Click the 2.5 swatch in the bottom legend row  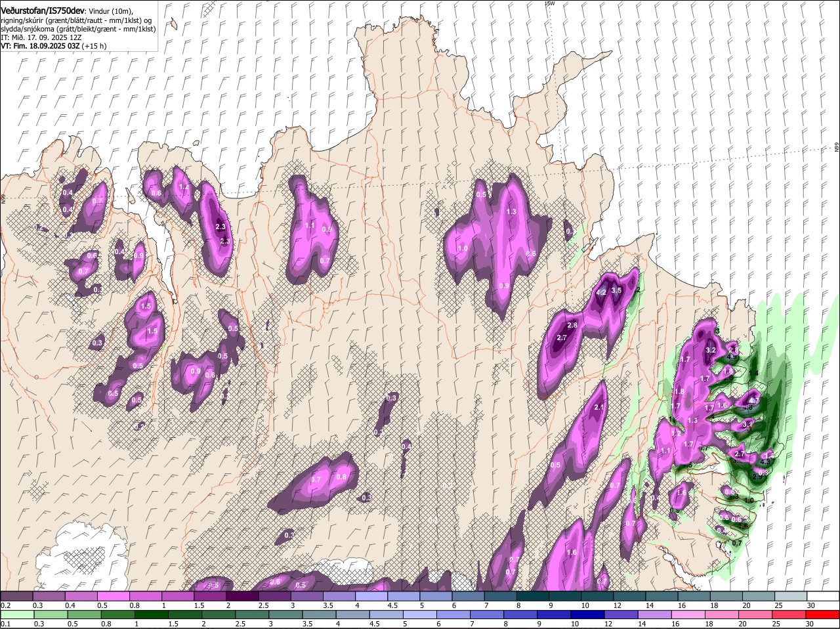tap(253, 615)
